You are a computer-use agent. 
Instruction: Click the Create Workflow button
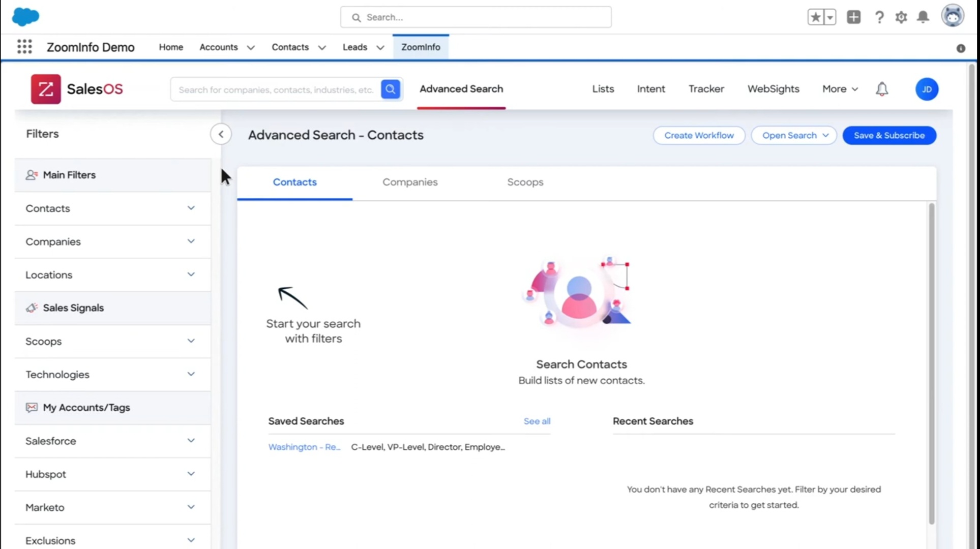699,135
